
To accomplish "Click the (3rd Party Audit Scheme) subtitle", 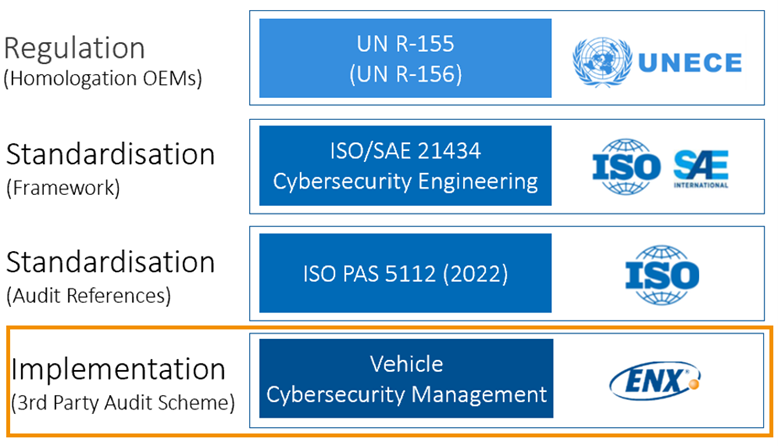I will tap(123, 403).
